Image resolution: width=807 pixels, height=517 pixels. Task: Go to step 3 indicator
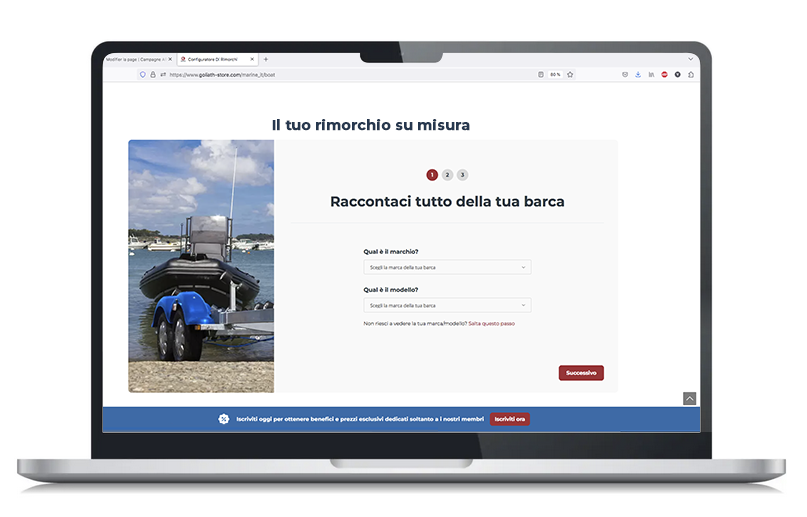pos(462,175)
